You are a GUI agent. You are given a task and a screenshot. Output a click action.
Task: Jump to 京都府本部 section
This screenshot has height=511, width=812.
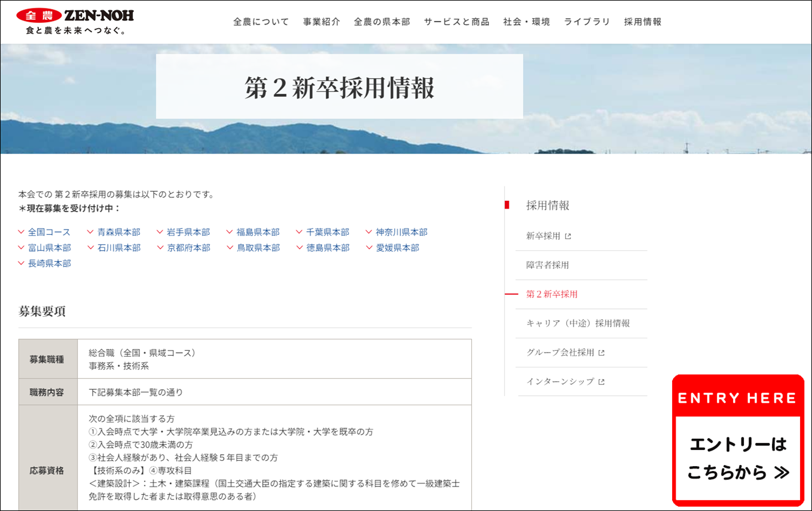coord(188,247)
